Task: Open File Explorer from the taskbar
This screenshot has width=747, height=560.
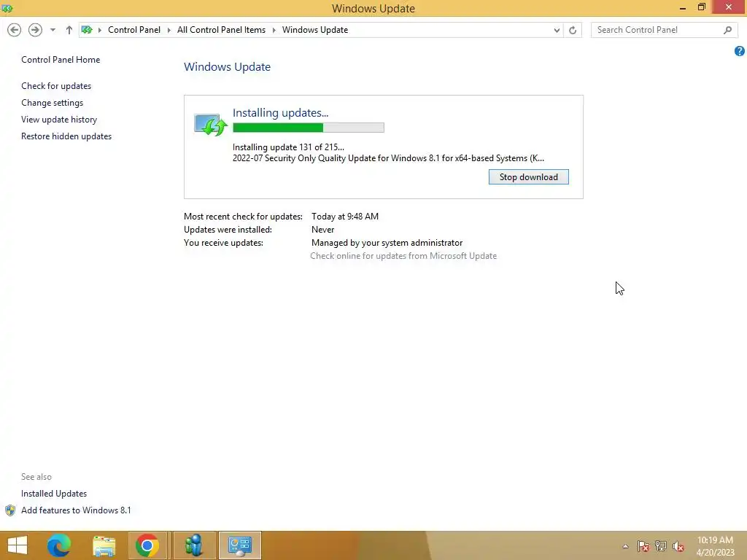Action: [104, 545]
